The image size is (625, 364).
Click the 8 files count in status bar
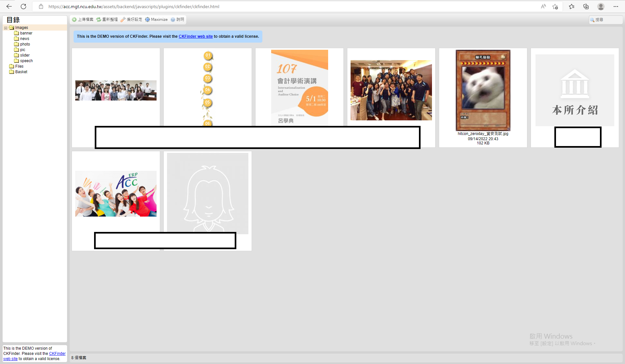[x=79, y=358]
